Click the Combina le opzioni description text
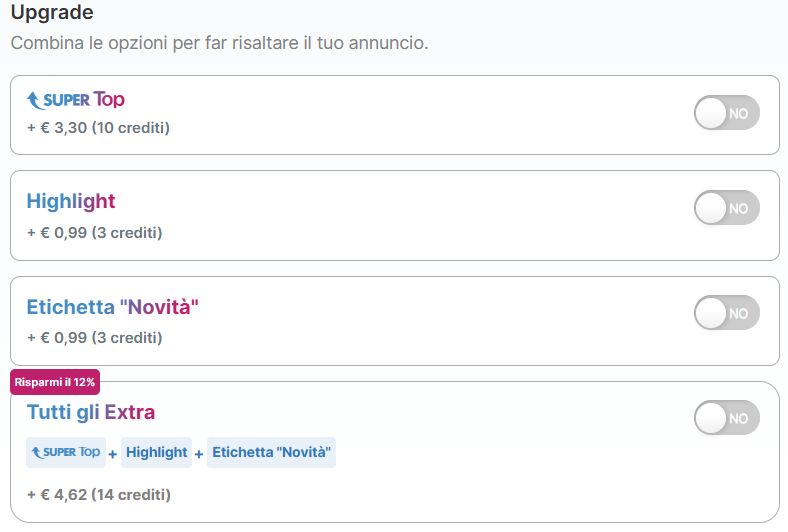 (220, 43)
